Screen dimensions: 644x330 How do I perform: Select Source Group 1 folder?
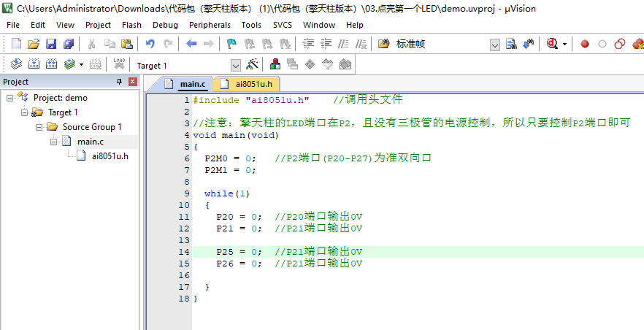point(92,127)
